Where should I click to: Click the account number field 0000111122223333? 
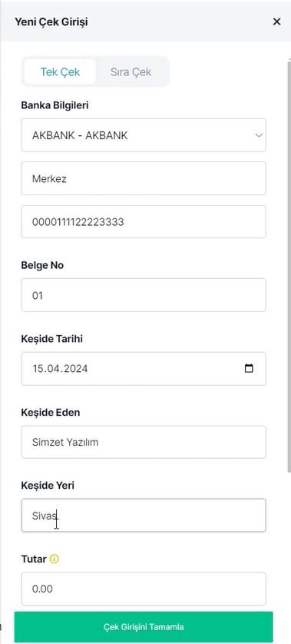144,222
